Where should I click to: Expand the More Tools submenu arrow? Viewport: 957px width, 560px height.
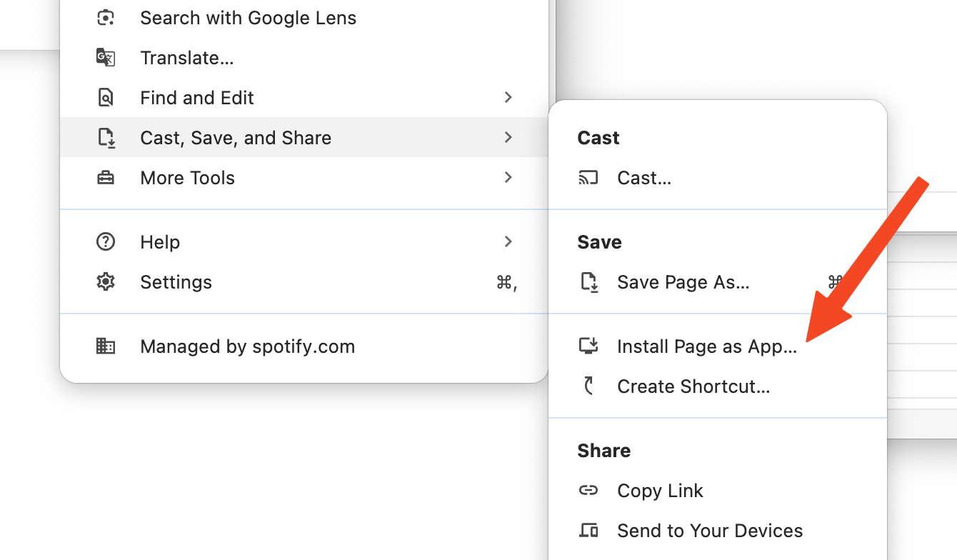click(508, 178)
